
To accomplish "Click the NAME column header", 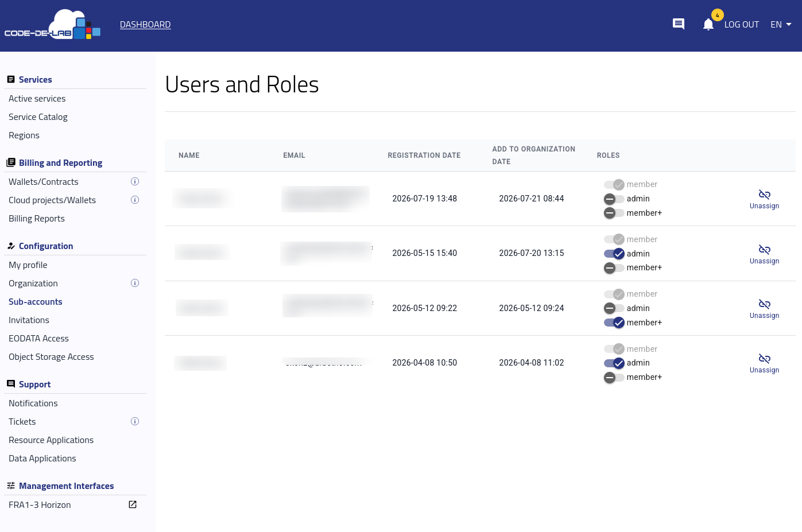I will pyautogui.click(x=189, y=156).
